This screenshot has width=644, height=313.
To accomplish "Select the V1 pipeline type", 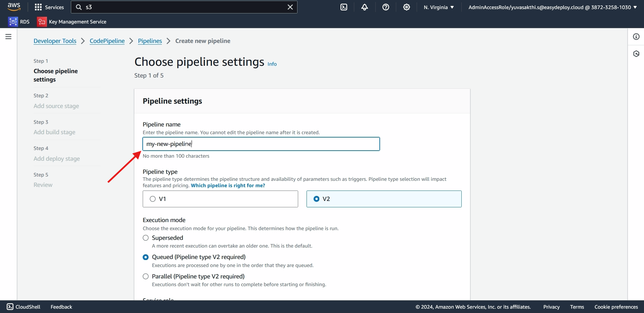I will pyautogui.click(x=220, y=199).
